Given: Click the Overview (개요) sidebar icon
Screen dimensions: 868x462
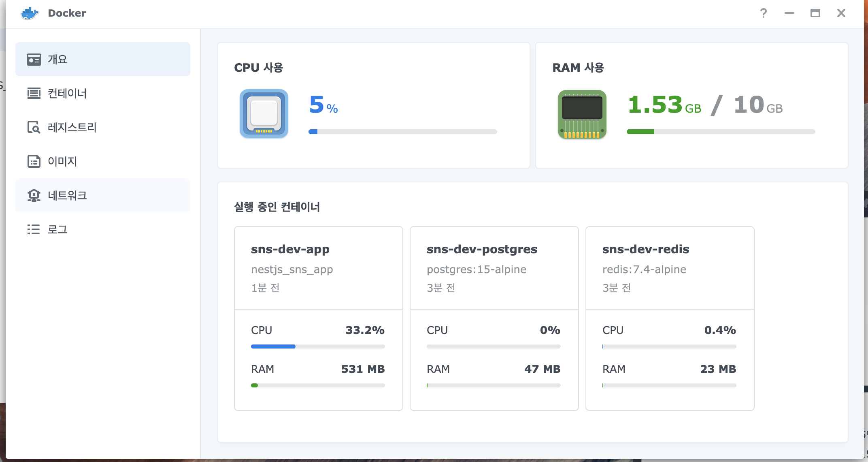Looking at the screenshot, I should (34, 60).
